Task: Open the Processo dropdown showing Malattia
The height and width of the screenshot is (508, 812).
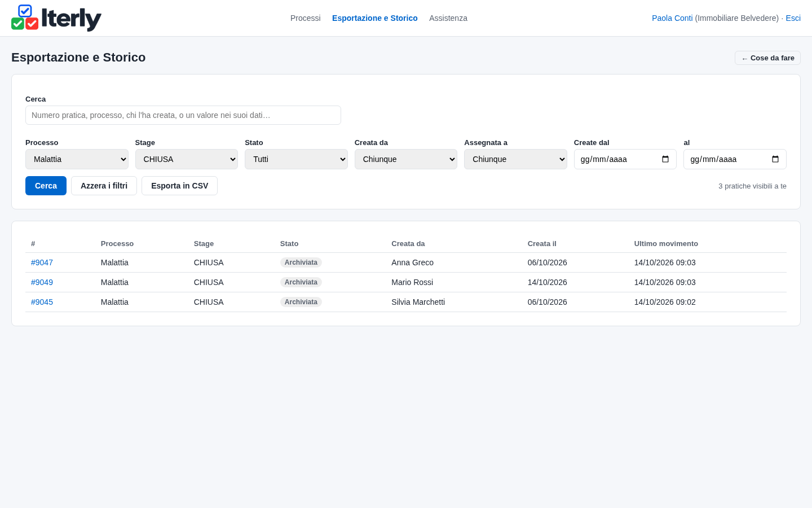Action: 77,159
